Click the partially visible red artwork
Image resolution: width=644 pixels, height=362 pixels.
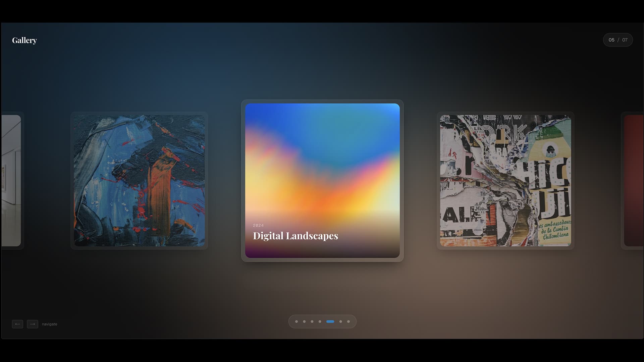click(x=634, y=181)
